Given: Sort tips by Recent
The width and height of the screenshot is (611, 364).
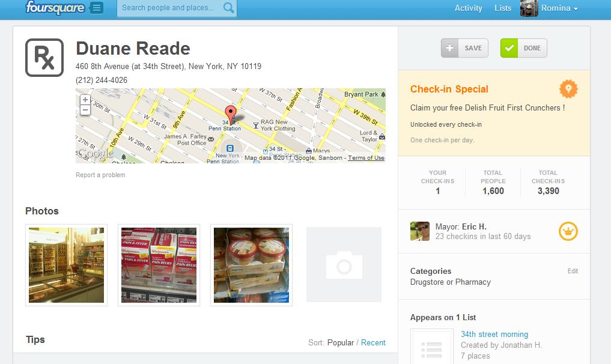Looking at the screenshot, I should pyautogui.click(x=373, y=342).
